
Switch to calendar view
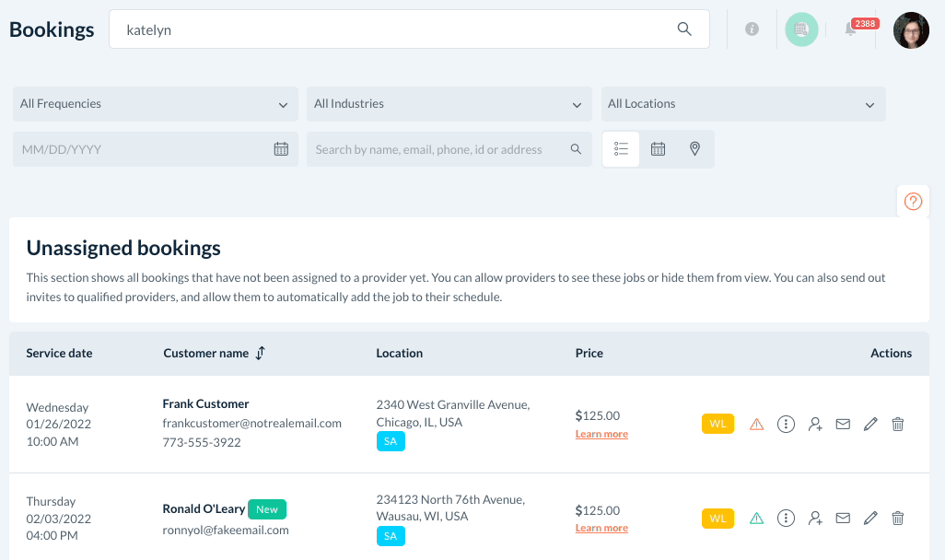[x=658, y=149]
